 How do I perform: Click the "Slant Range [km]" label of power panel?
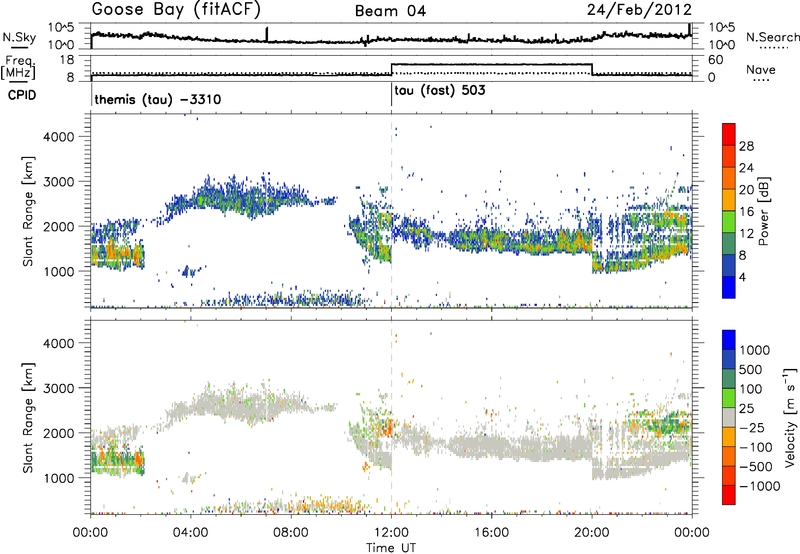pyautogui.click(x=28, y=211)
